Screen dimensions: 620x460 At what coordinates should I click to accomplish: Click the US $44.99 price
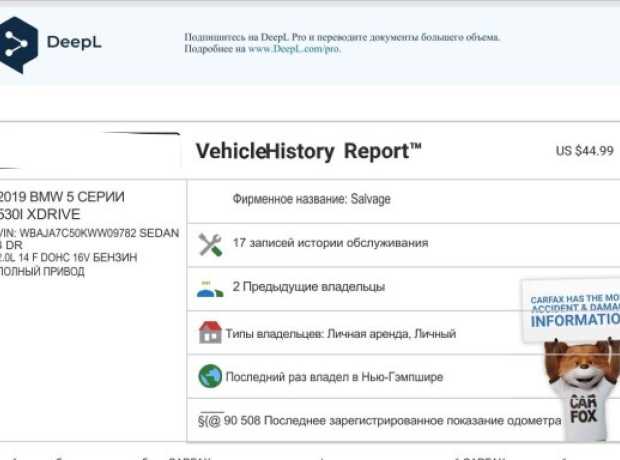(x=584, y=151)
